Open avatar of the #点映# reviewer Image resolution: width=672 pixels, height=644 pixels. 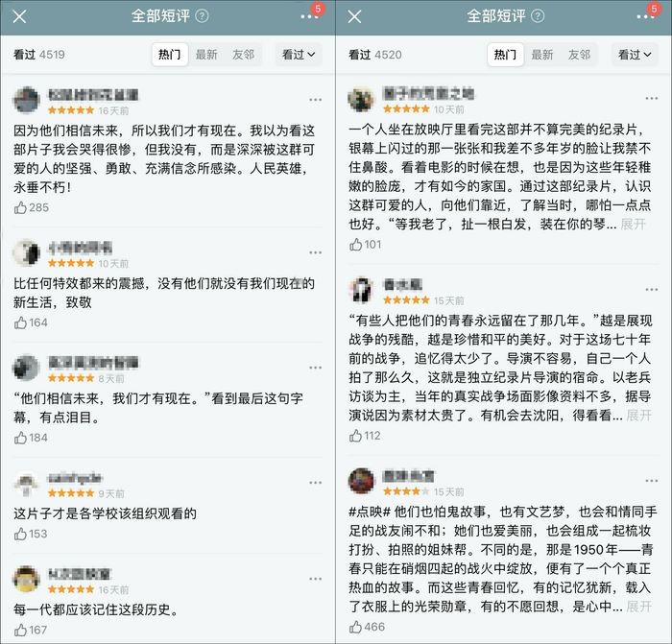click(x=361, y=481)
